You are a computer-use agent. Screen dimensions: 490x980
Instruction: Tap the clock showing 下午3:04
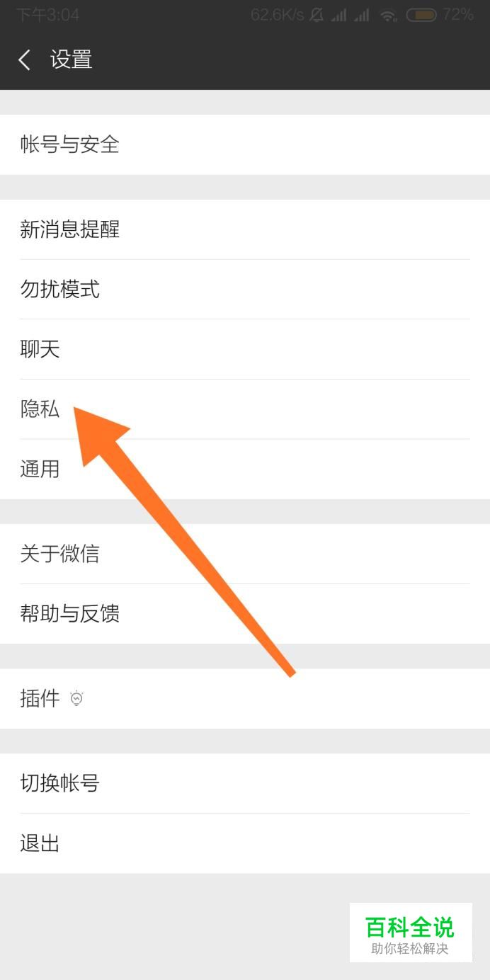click(47, 15)
